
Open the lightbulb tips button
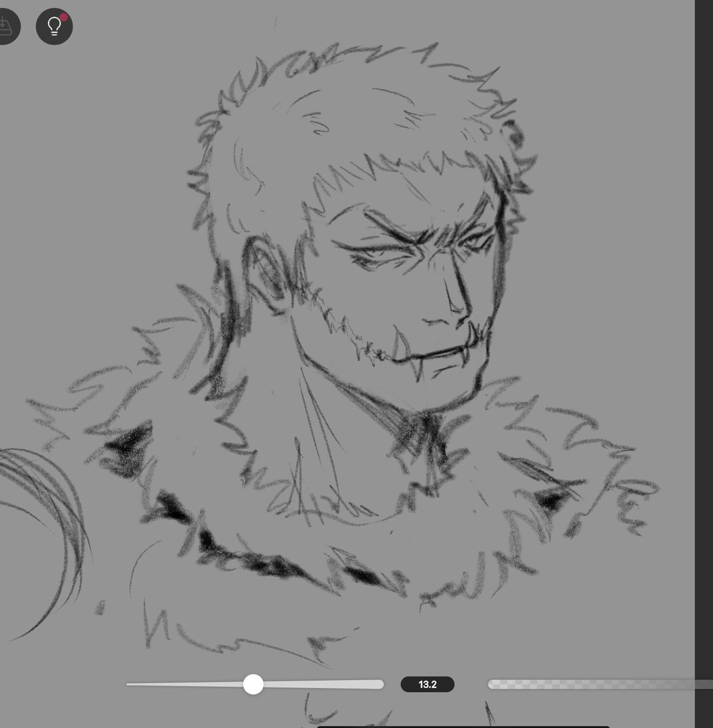54,26
